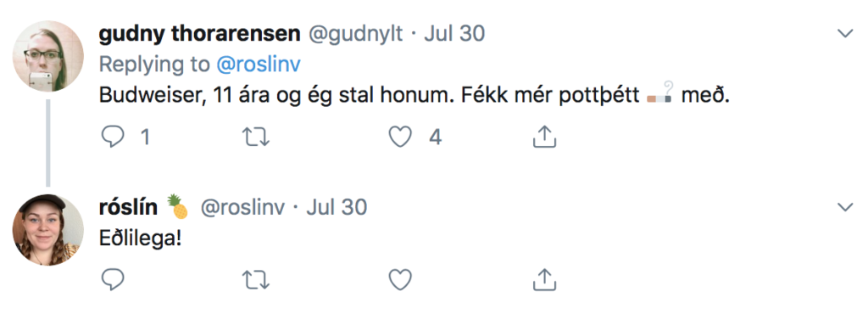Open gudny thorarensen's profile picture
The width and height of the screenshot is (868, 314).
tap(47, 56)
